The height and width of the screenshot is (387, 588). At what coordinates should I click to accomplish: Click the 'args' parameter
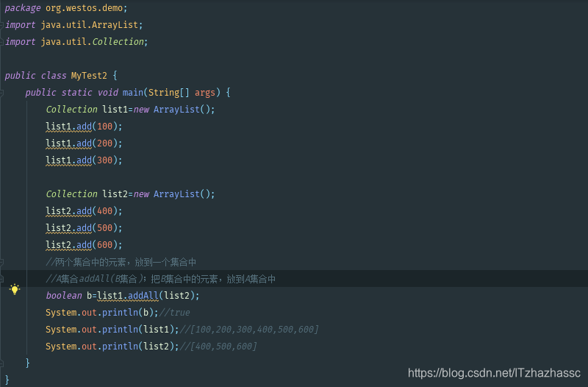(x=205, y=93)
